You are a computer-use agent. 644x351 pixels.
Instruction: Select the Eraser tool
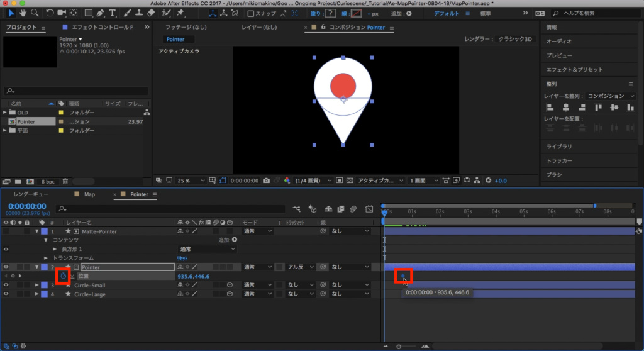pyautogui.click(x=151, y=13)
